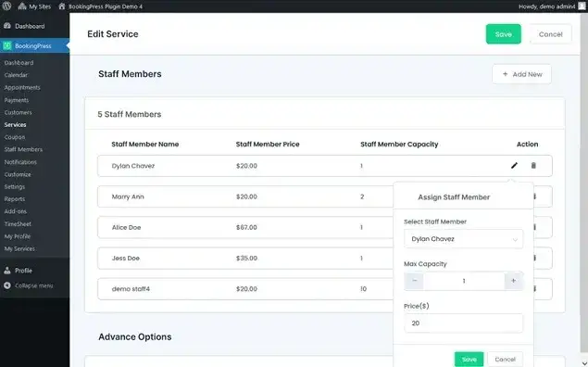Open the Add-ons submenu
Viewport: 588px width, 367px height.
[x=16, y=211]
